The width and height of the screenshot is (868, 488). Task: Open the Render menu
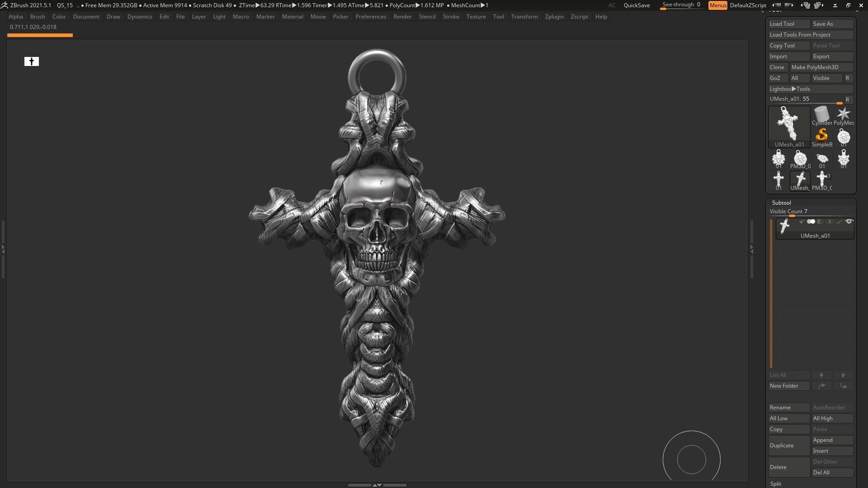(402, 16)
